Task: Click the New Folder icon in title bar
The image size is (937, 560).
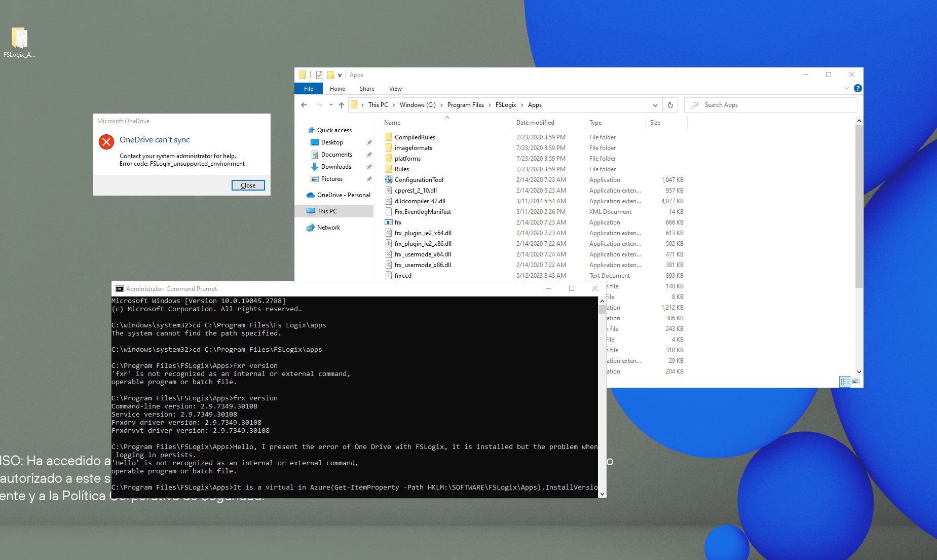Action: 330,75
